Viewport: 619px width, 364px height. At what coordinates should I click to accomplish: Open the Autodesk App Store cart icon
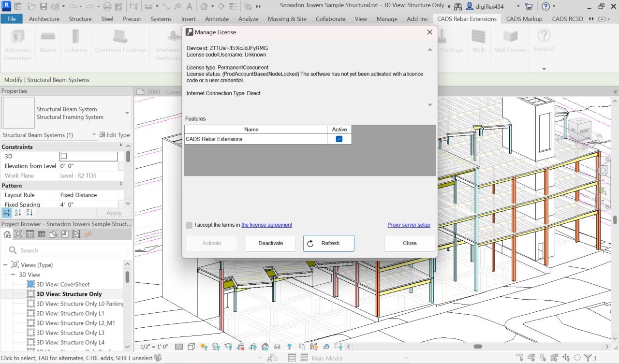coord(529,6)
